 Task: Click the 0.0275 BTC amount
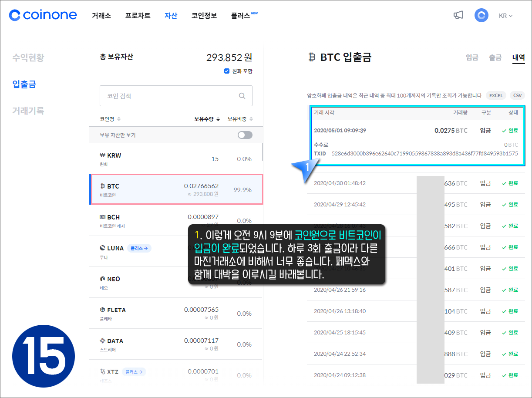(x=451, y=130)
